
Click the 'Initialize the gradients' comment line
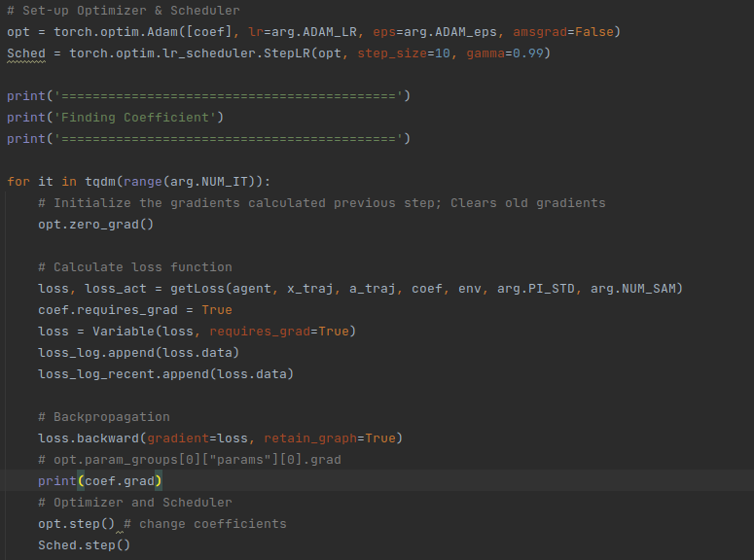point(322,203)
